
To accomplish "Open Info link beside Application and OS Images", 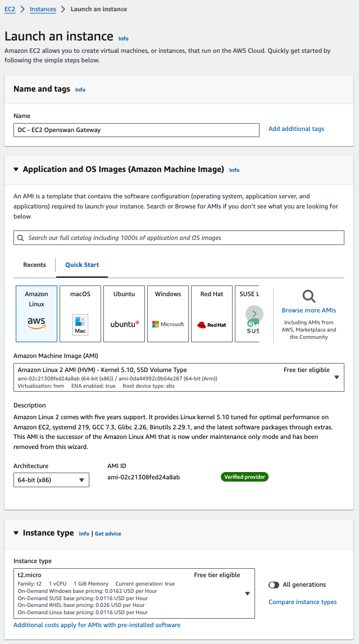I will [234, 170].
